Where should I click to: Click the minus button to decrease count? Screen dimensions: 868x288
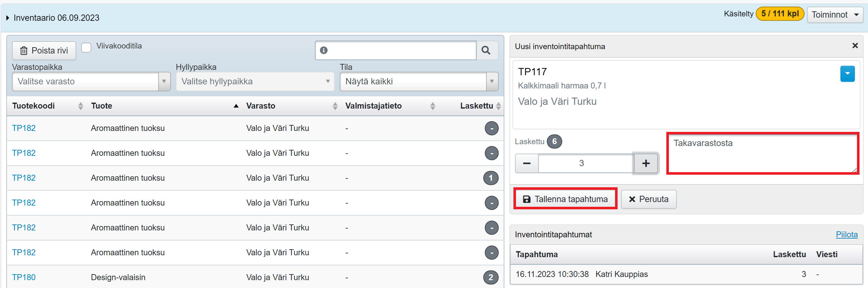pyautogui.click(x=526, y=164)
